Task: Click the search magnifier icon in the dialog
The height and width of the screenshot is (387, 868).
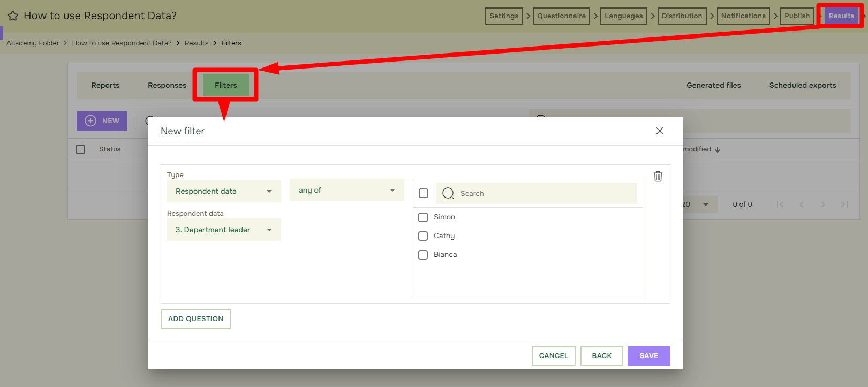Action: coord(448,193)
